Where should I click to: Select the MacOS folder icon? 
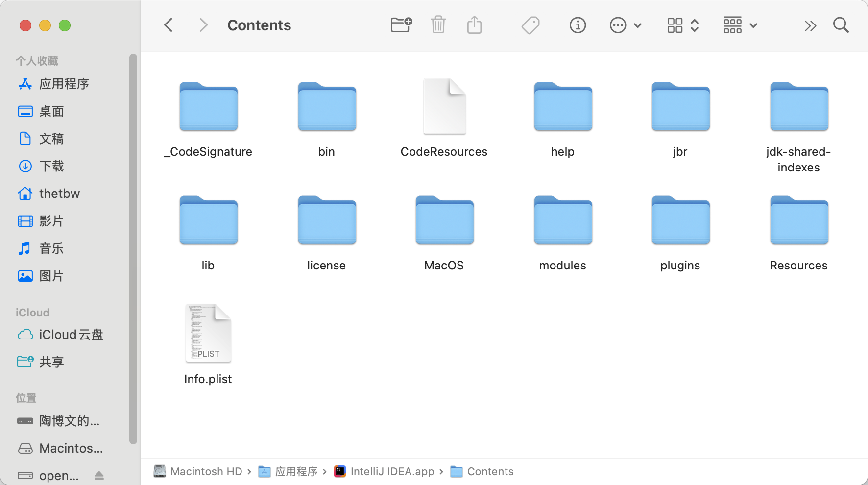click(445, 220)
